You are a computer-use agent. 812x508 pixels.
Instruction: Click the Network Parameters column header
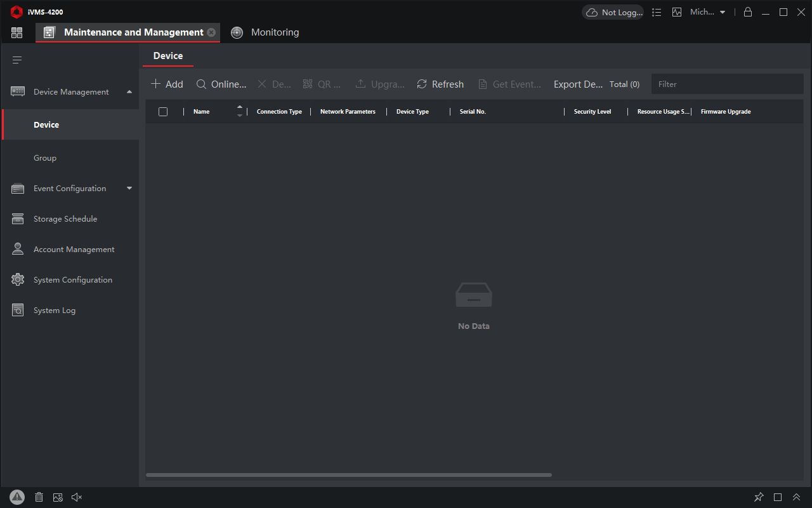coord(348,112)
